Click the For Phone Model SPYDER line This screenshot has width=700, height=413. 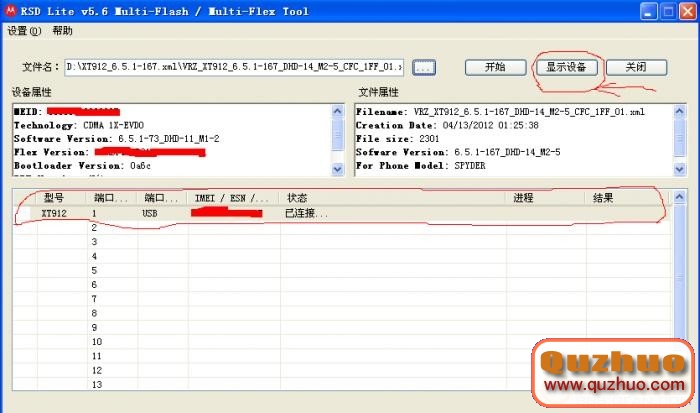(421, 166)
